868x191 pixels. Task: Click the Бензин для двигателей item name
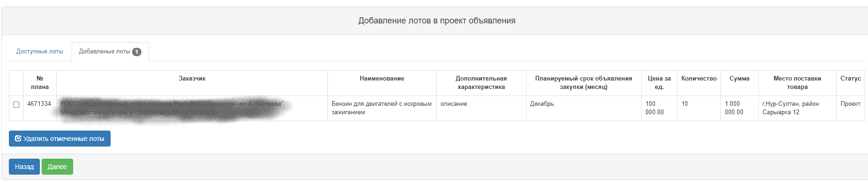click(382, 108)
